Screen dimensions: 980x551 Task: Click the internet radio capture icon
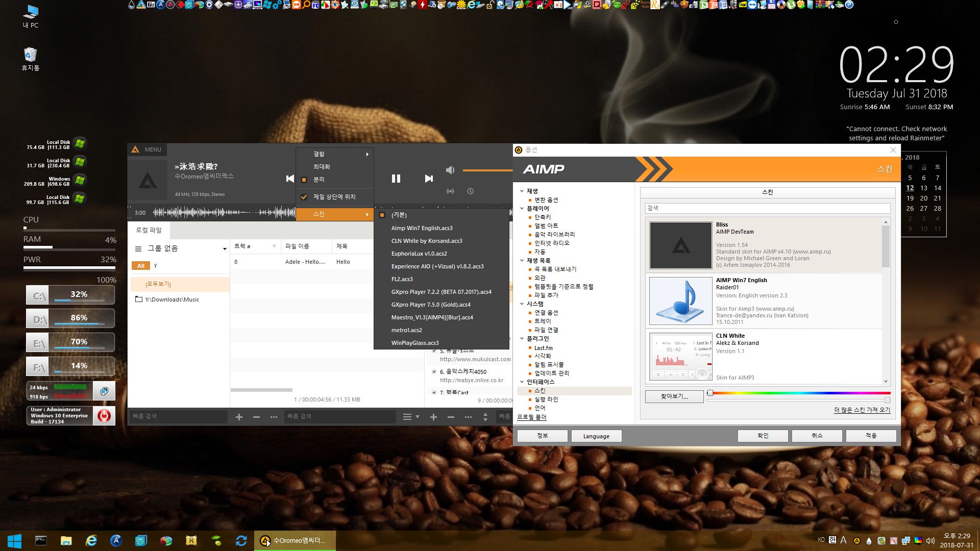click(450, 191)
